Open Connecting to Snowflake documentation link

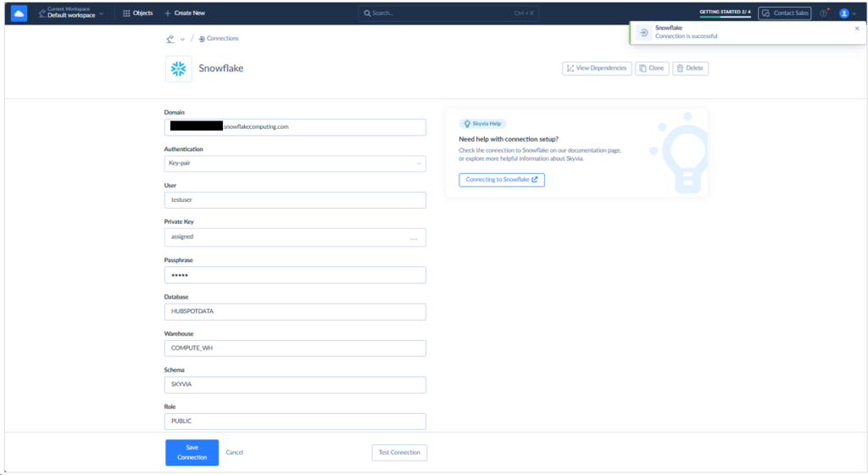click(x=502, y=179)
